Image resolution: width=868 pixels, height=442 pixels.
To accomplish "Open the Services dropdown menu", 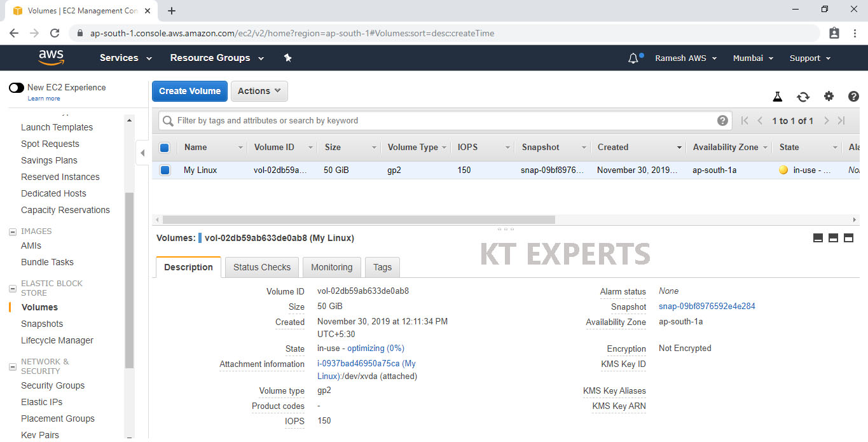I will (x=126, y=58).
